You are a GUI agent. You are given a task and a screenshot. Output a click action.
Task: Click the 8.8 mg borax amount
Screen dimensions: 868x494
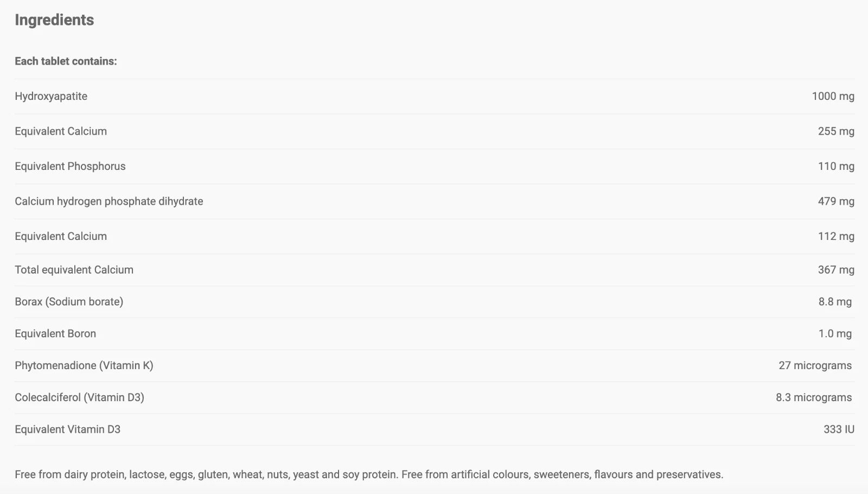pos(835,302)
